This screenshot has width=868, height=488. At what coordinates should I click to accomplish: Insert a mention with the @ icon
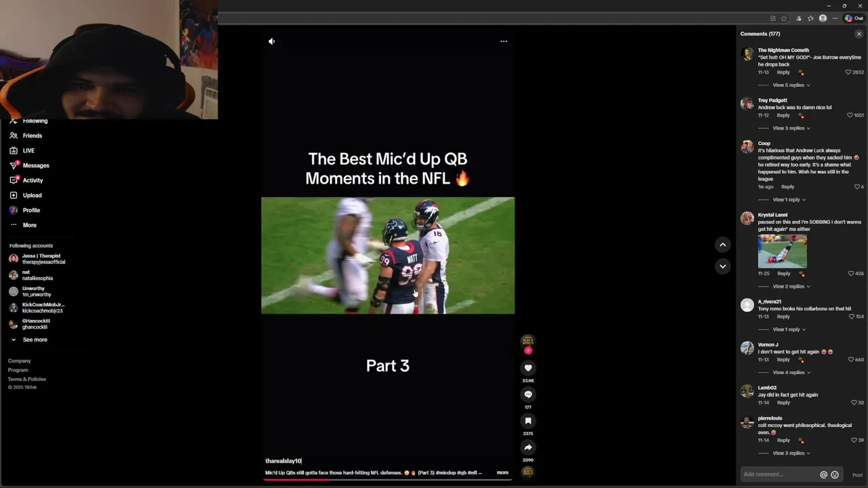point(824,474)
